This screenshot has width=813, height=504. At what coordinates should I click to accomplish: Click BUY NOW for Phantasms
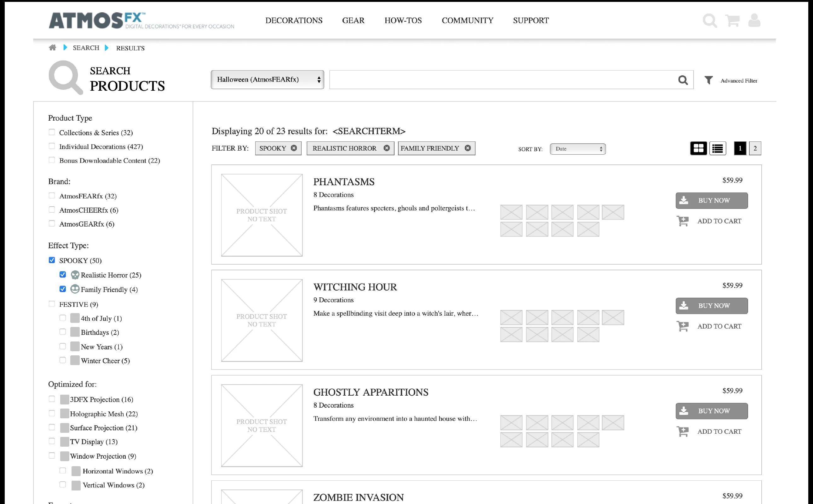click(712, 201)
